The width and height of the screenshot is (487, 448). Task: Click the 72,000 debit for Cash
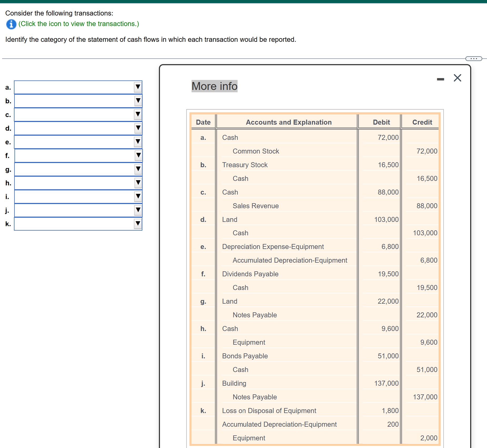tap(388, 138)
